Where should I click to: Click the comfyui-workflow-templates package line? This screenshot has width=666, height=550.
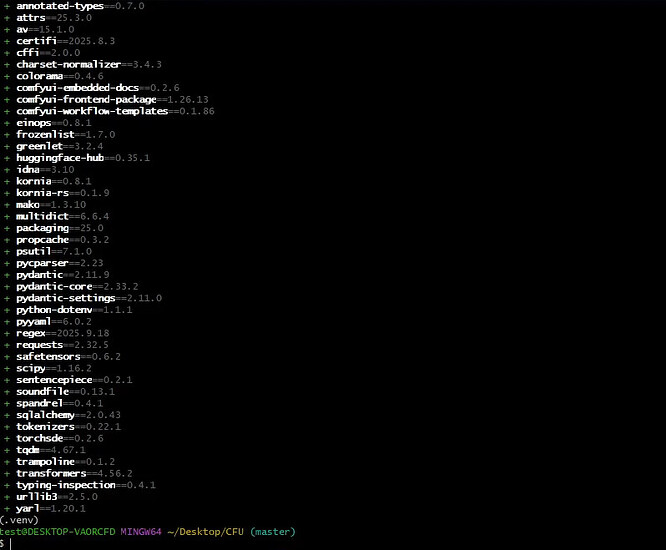coord(115,111)
